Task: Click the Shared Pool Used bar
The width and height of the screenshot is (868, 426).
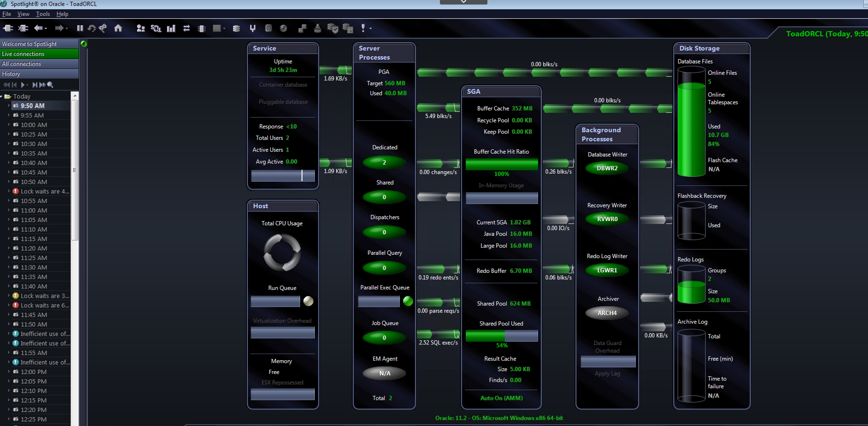Action: coord(501,336)
